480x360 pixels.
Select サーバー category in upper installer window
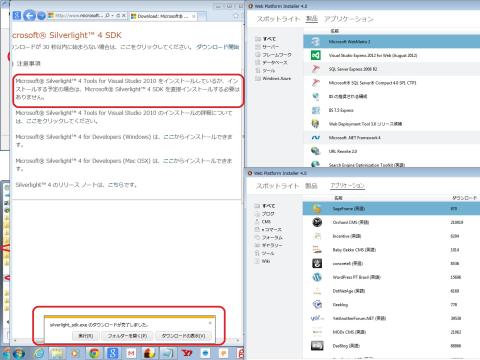click(x=270, y=47)
